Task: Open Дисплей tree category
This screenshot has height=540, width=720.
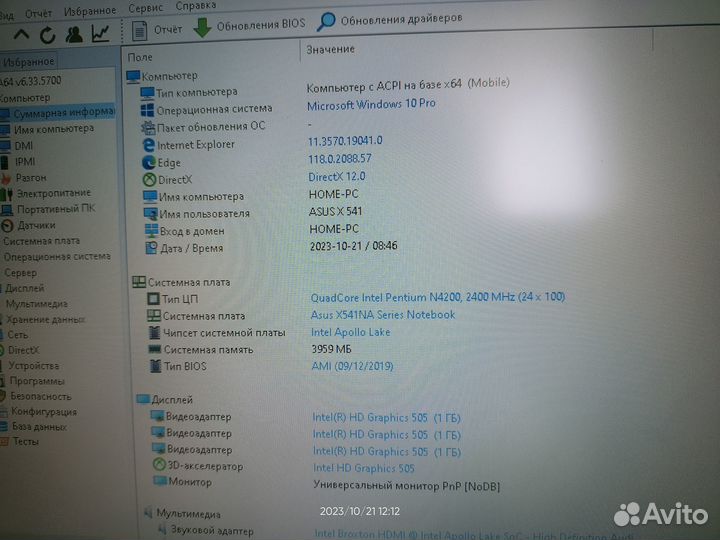Action: tap(25, 288)
